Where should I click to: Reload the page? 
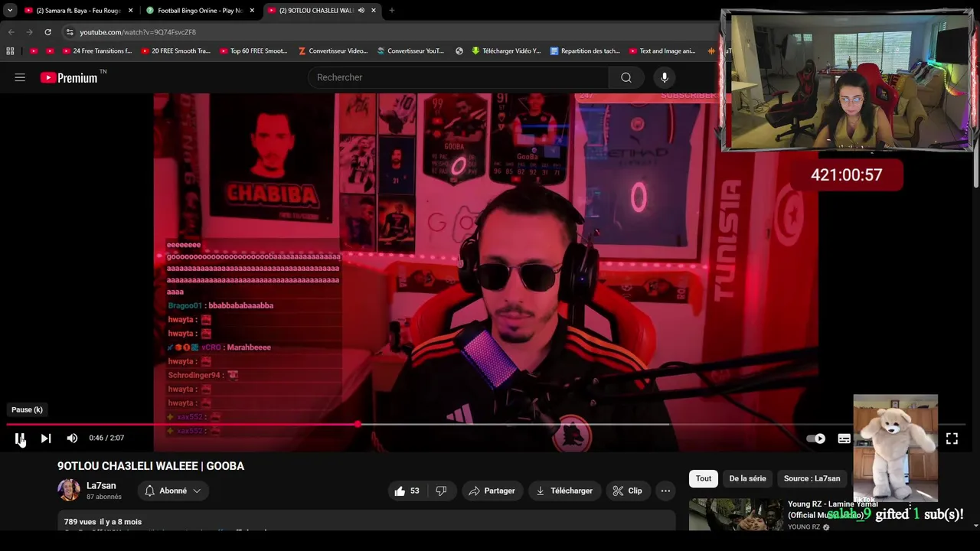(47, 32)
